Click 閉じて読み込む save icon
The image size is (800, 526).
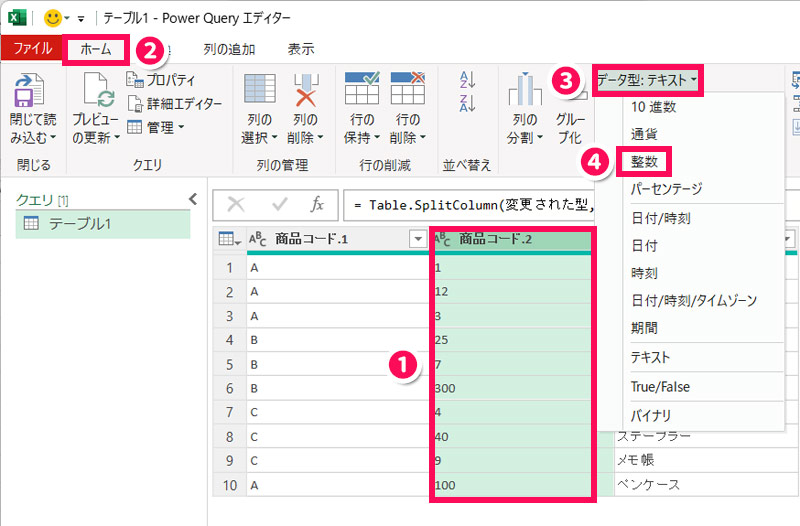[29, 90]
